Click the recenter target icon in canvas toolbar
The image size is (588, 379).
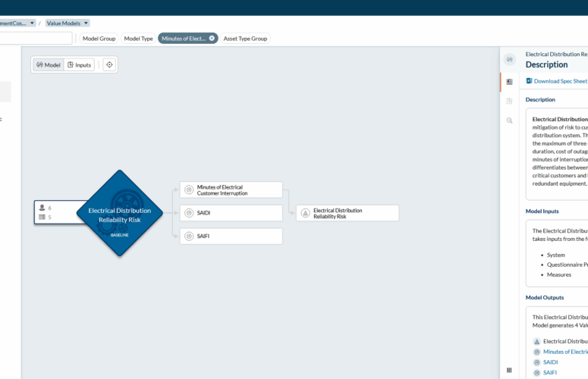(x=109, y=65)
